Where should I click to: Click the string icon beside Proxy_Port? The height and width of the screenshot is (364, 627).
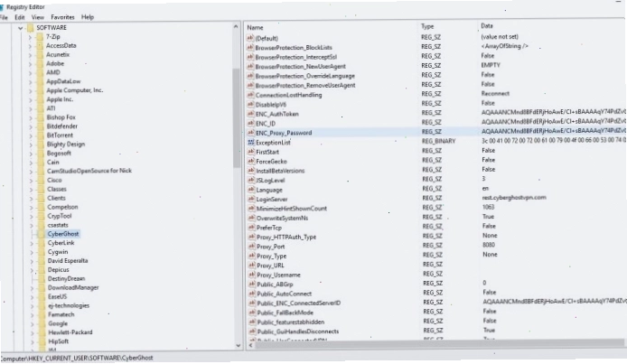tap(251, 247)
